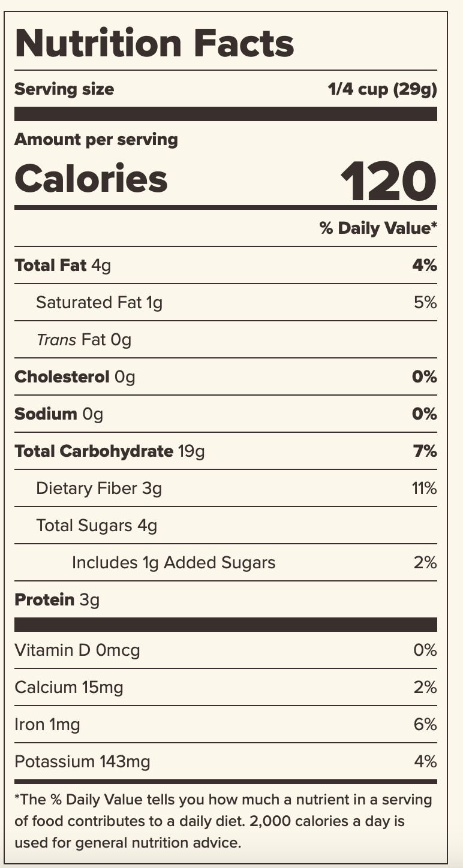Click the Potassium 143mg label

tap(82, 762)
